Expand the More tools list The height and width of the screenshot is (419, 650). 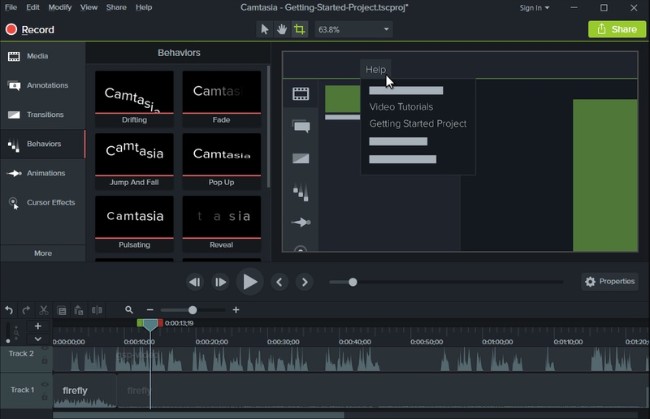[43, 253]
